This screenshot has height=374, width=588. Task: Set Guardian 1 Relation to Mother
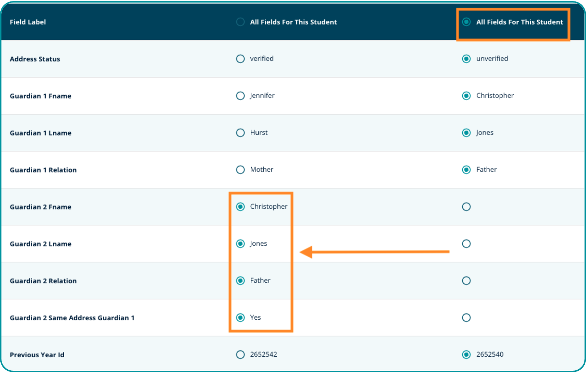point(240,170)
